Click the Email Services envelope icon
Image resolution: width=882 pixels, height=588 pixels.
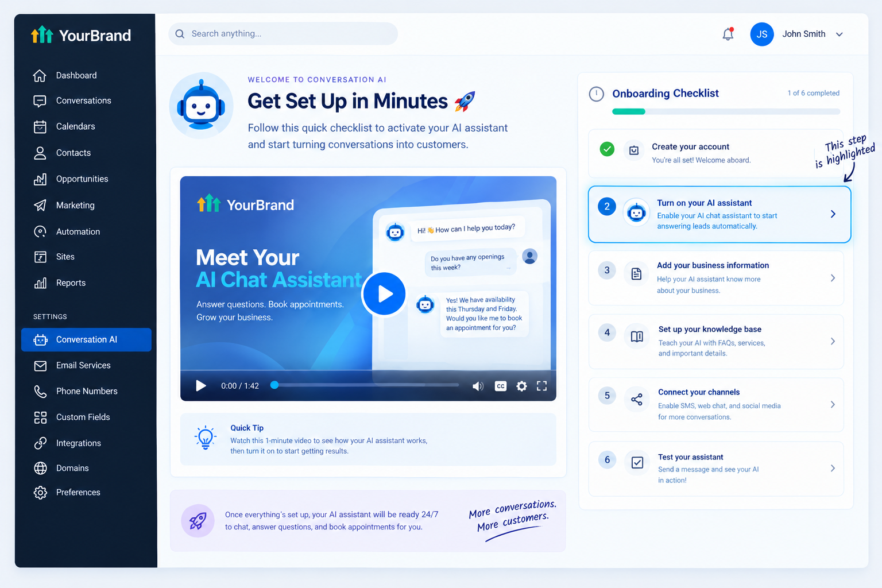40,365
